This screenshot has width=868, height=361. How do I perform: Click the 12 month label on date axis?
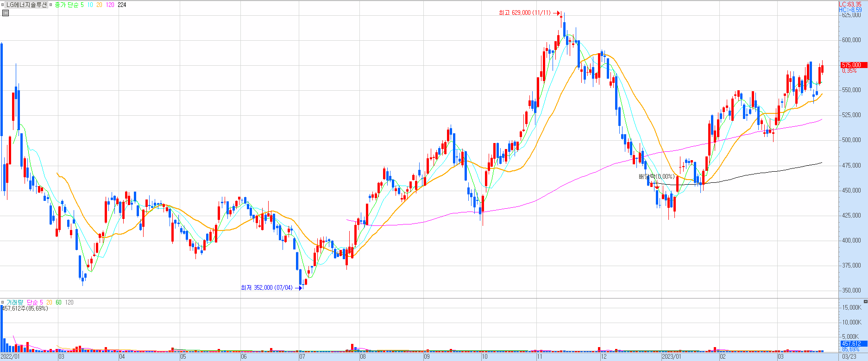tap(603, 357)
